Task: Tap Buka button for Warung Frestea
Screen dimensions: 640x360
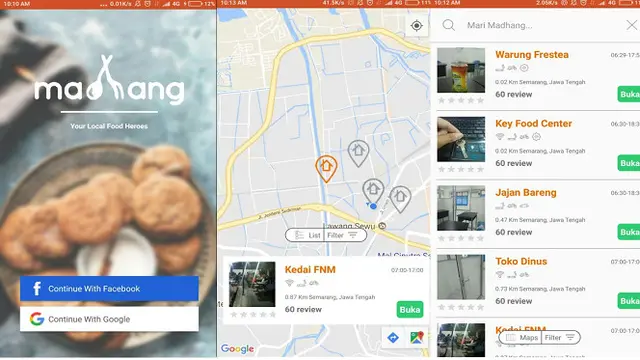Action: 629,94
